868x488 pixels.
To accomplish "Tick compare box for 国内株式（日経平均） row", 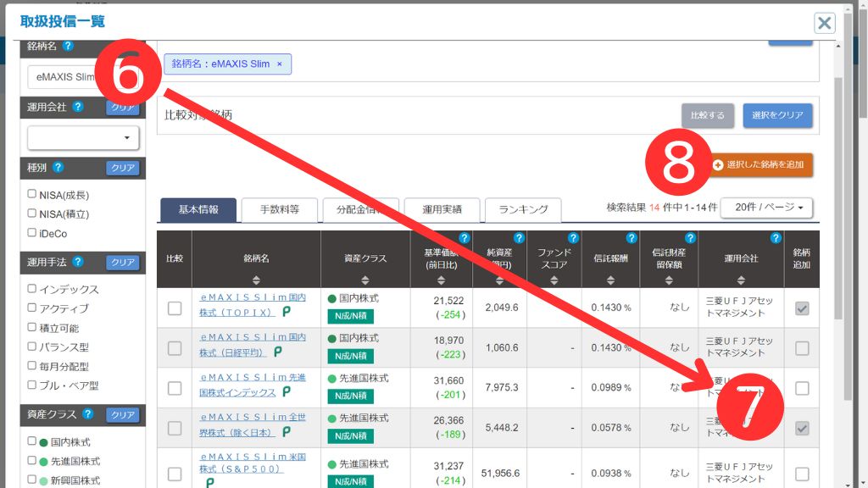I will pyautogui.click(x=175, y=348).
